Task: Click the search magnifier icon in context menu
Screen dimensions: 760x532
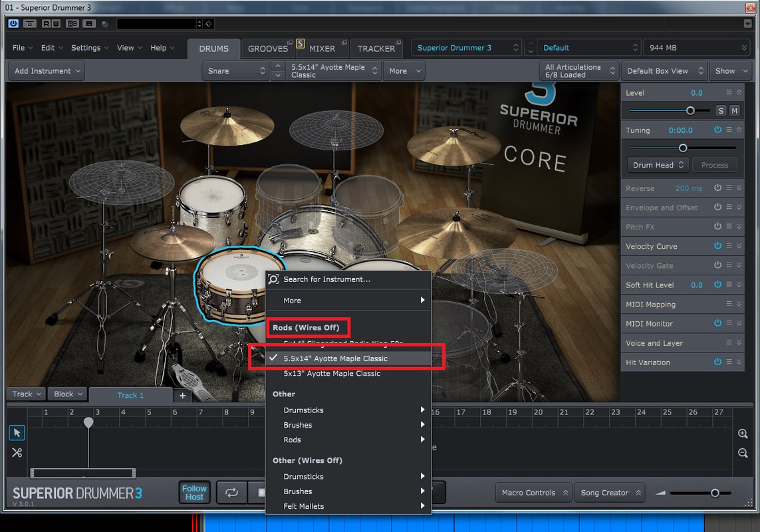Action: [x=273, y=279]
